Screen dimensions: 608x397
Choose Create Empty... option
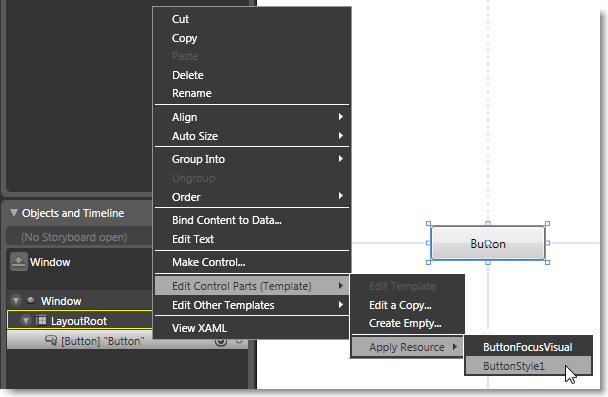pos(407,323)
